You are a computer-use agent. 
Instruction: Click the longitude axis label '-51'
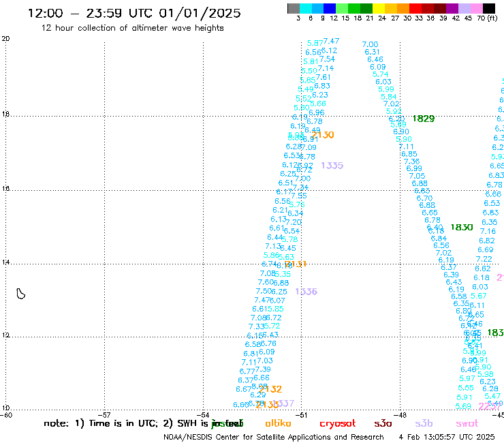click(x=302, y=415)
